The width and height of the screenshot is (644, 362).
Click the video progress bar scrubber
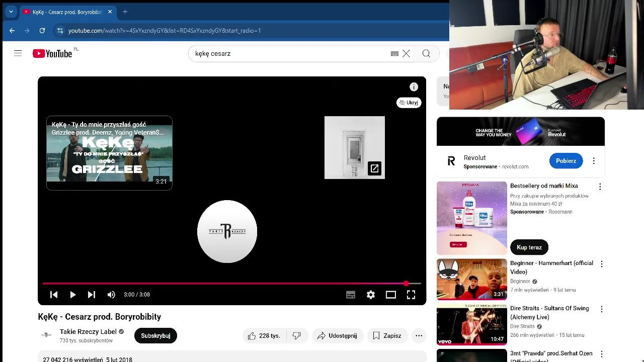pyautogui.click(x=406, y=284)
